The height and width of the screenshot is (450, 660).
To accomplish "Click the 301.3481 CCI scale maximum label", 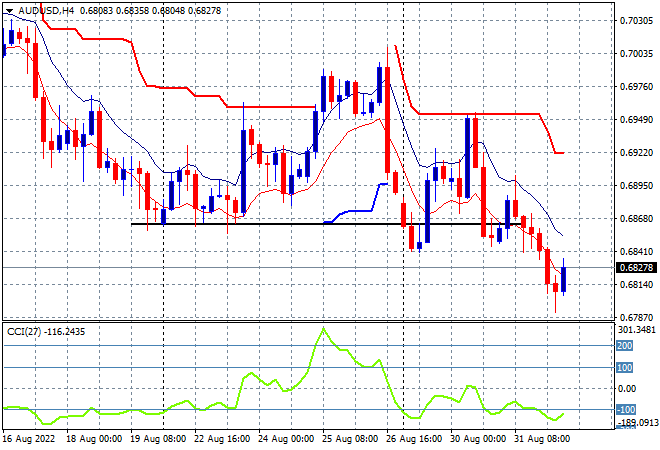I will click(638, 329).
